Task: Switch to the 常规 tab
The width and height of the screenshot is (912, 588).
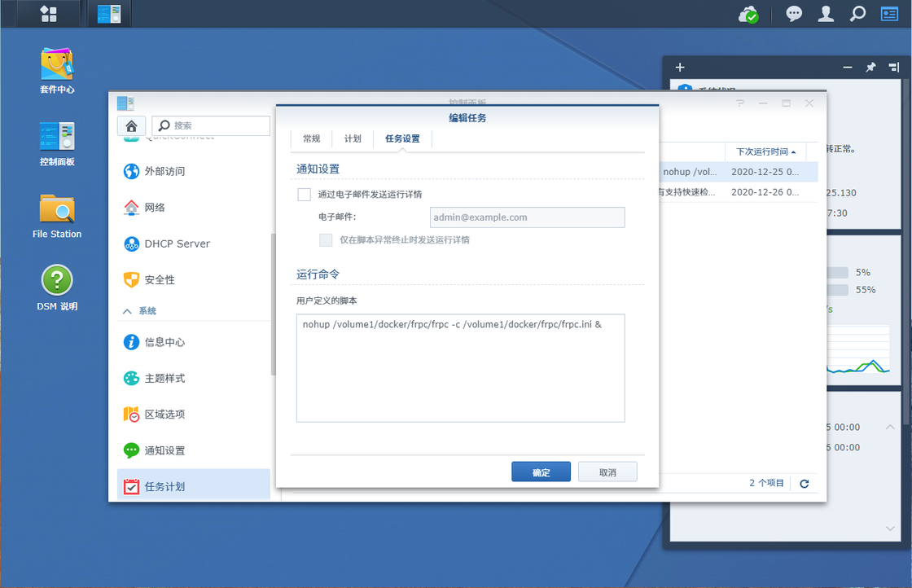Action: pos(312,138)
